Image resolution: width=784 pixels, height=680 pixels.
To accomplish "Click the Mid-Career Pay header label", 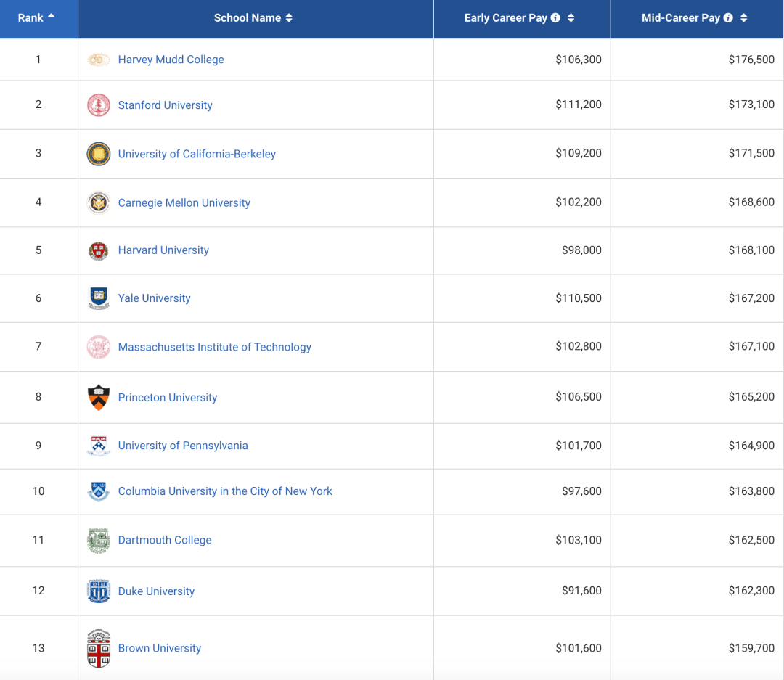I will pyautogui.click(x=680, y=18).
